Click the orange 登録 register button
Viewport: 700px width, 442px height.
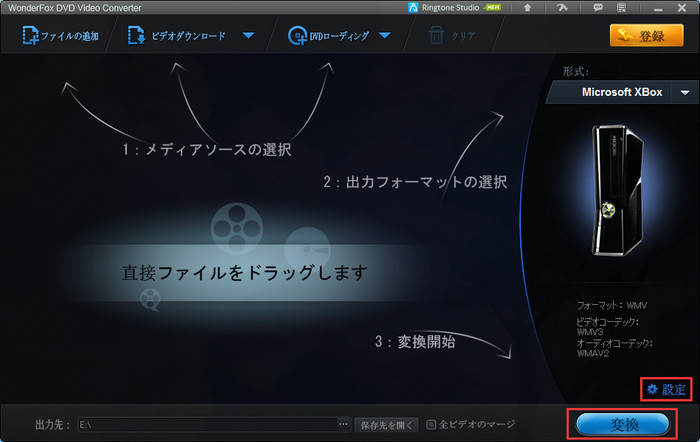[646, 36]
